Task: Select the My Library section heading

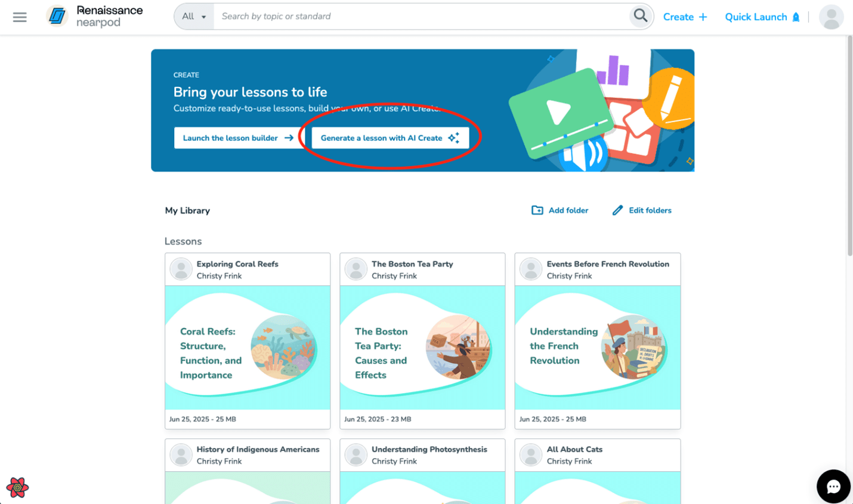Action: pyautogui.click(x=187, y=211)
